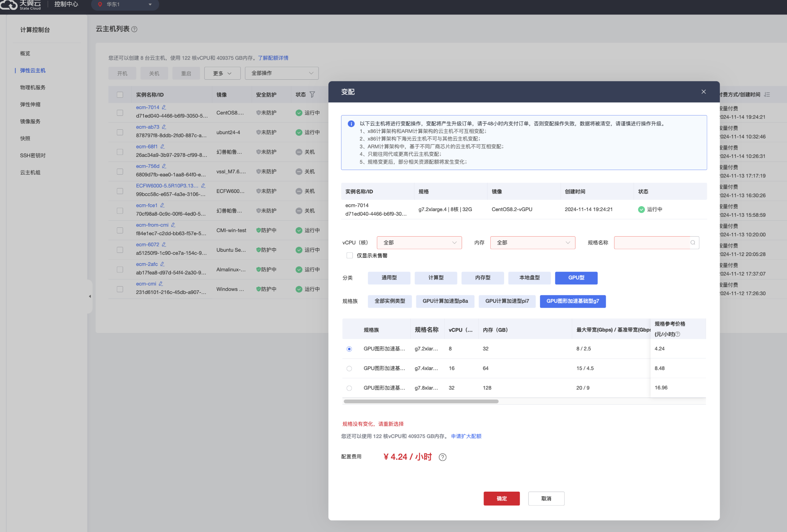Open 控制中心 in the top bar
Viewport: 787px width, 532px height.
66,4
